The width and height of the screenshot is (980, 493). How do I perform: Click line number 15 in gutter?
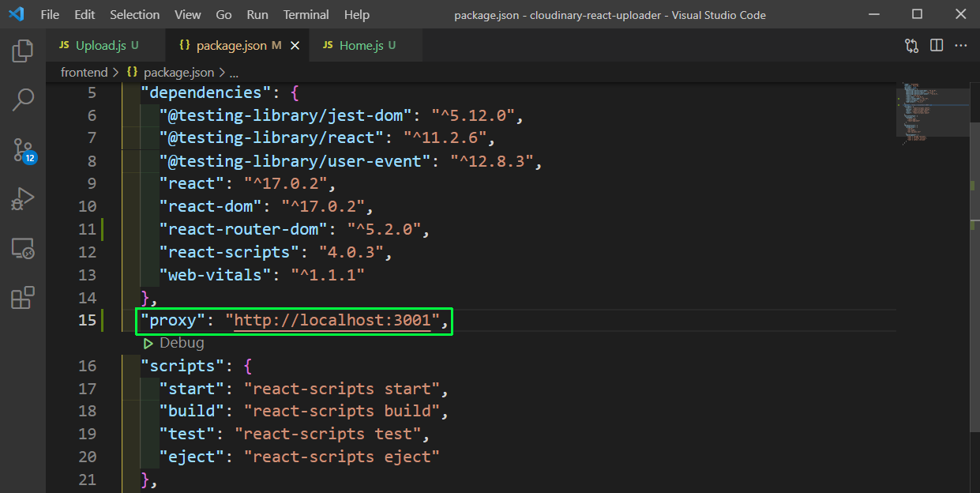click(x=87, y=320)
